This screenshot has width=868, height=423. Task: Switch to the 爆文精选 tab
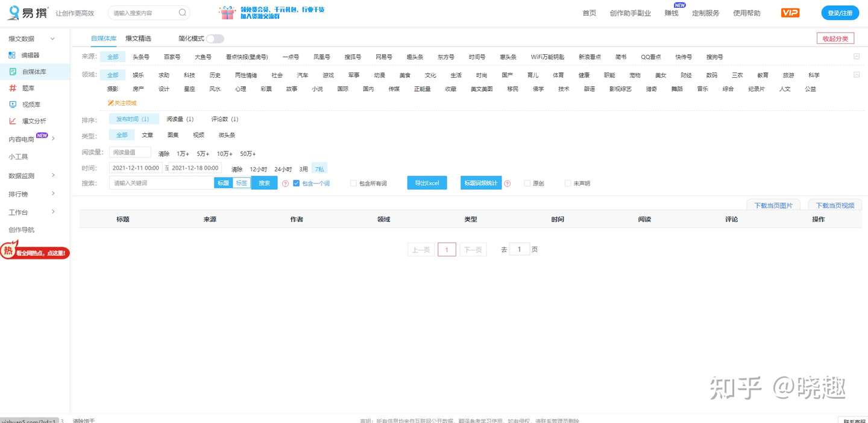pyautogui.click(x=138, y=39)
